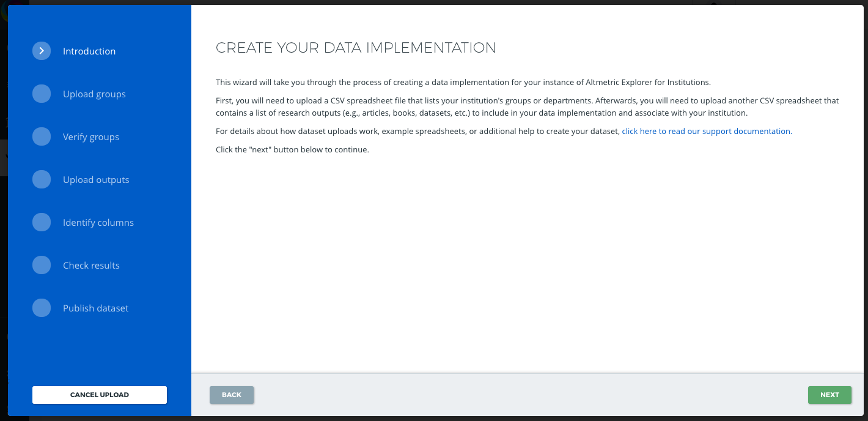Click the circle beside Upload groups
Screen dimensions: 868x421
pyautogui.click(x=42, y=94)
